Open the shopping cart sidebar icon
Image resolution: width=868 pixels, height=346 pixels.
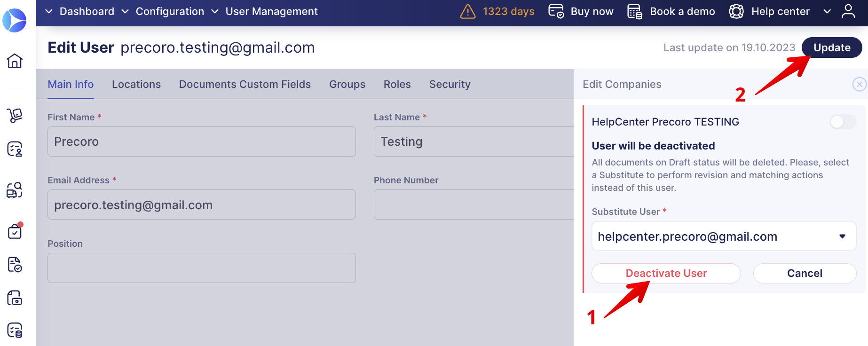[15, 115]
